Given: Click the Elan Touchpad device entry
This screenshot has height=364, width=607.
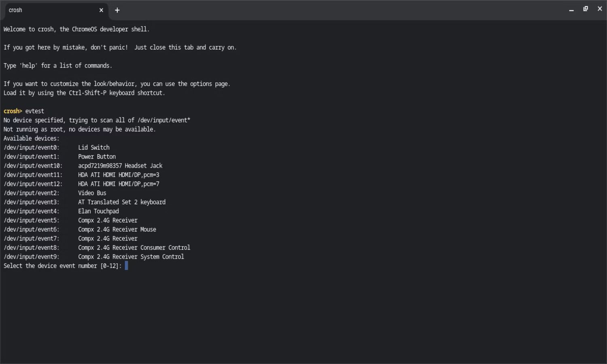Looking at the screenshot, I should point(98,211).
